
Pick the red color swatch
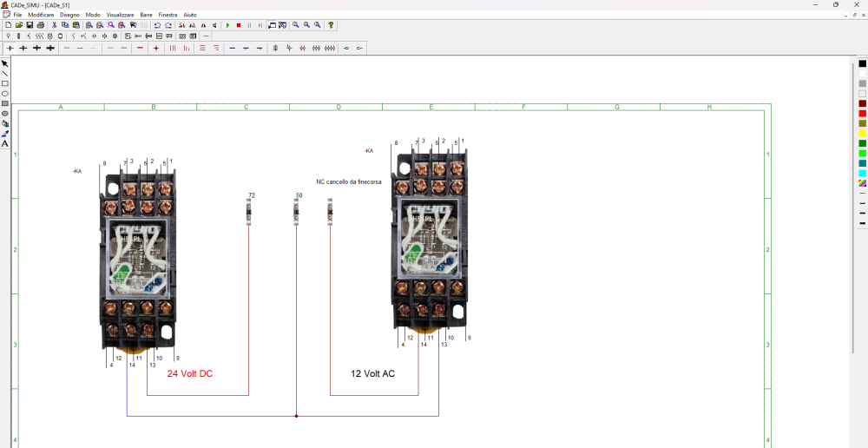coord(862,114)
